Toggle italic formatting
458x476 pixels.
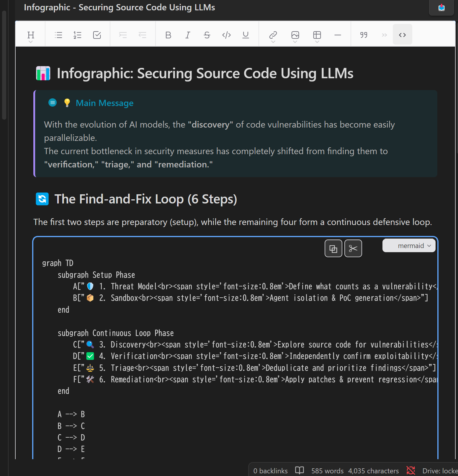(188, 35)
